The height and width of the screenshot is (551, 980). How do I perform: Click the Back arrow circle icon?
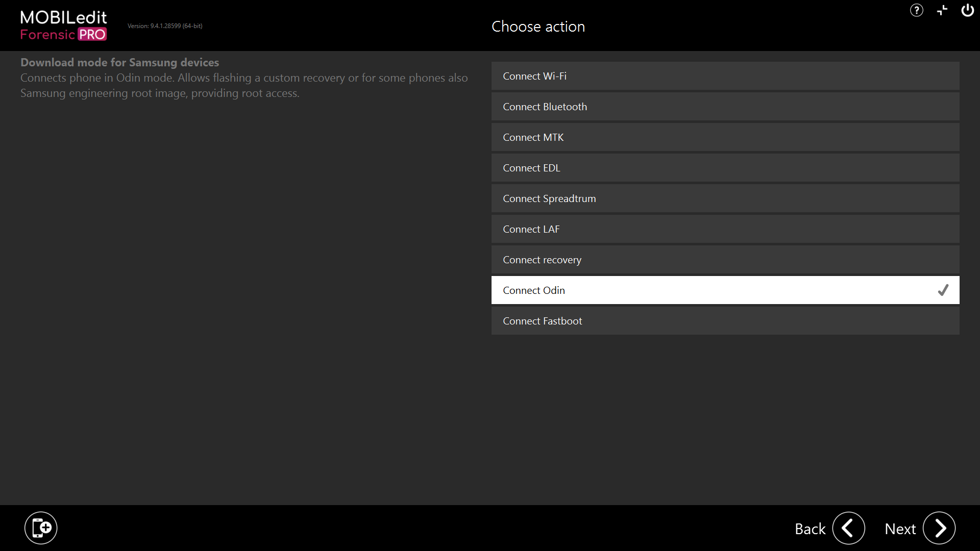pos(848,528)
